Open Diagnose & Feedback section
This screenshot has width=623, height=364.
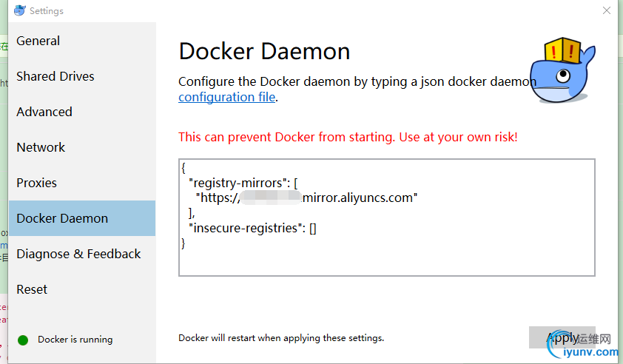(x=78, y=255)
